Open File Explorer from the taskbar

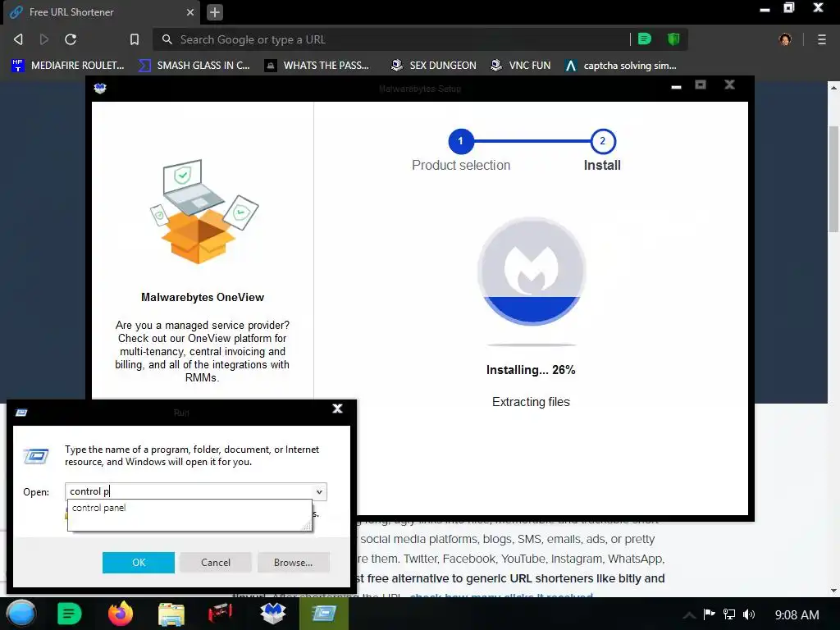point(171,614)
